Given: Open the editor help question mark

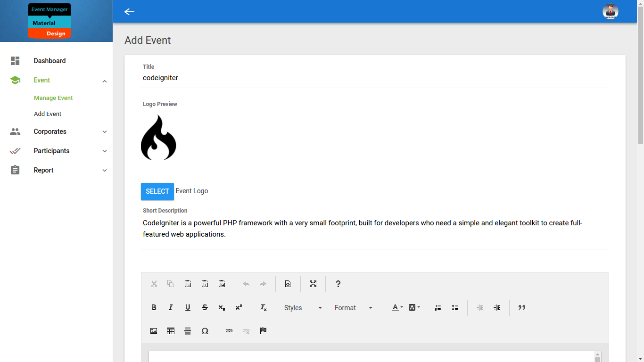Looking at the screenshot, I should [338, 284].
